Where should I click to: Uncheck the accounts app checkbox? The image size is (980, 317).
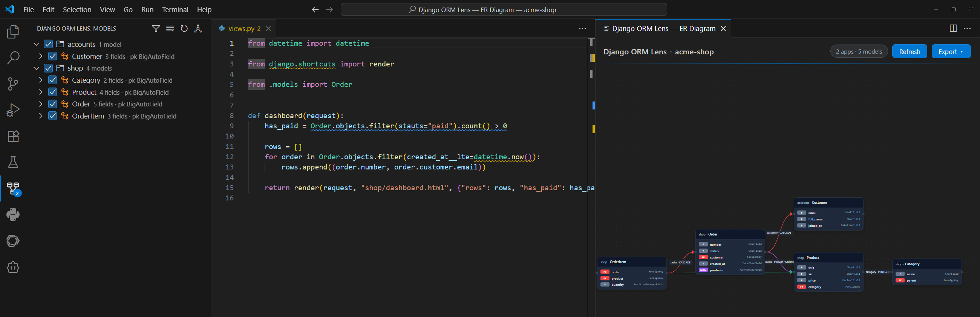point(48,44)
